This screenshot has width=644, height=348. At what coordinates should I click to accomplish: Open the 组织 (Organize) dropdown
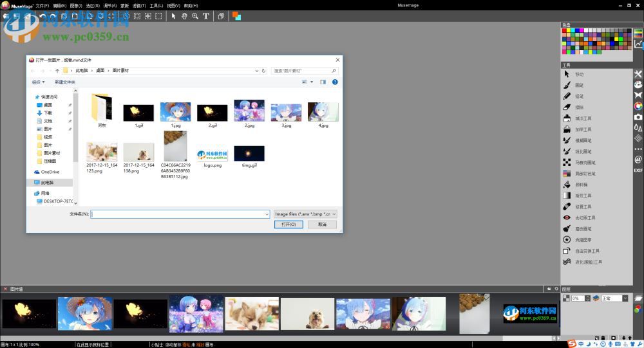click(x=39, y=82)
